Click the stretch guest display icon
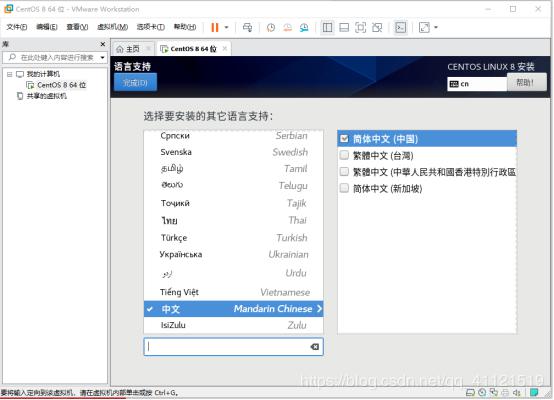Screen dimensions: 554x400 pos(424,27)
